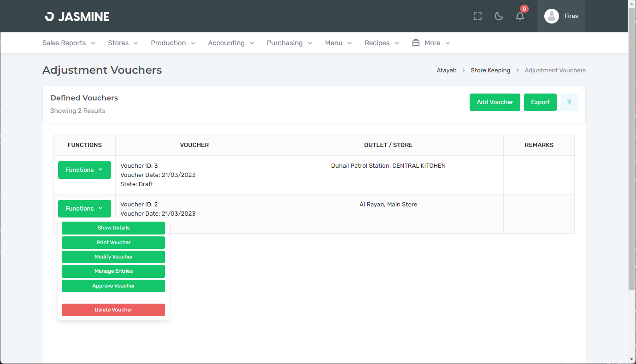
Task: Open notifications bell icon
Action: coord(520,16)
